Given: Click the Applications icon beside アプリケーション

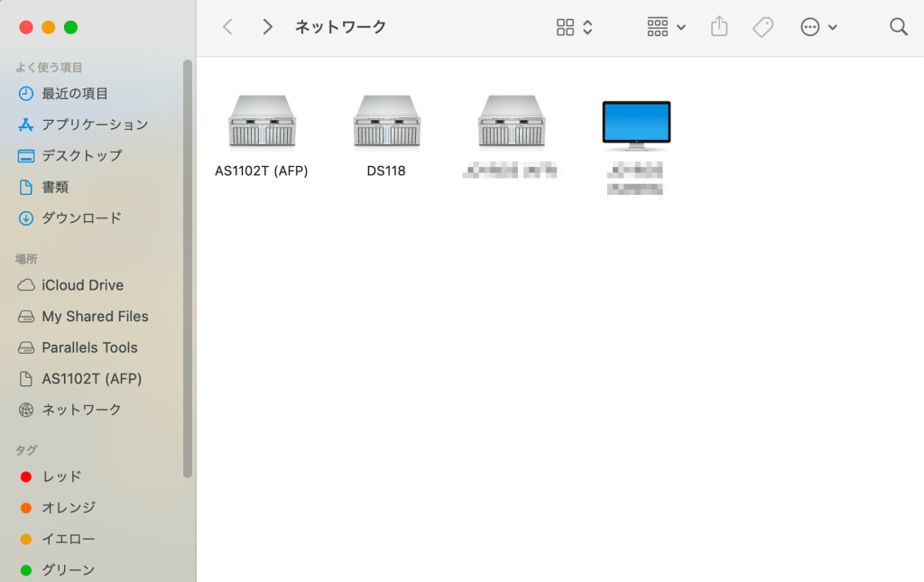Looking at the screenshot, I should point(26,125).
